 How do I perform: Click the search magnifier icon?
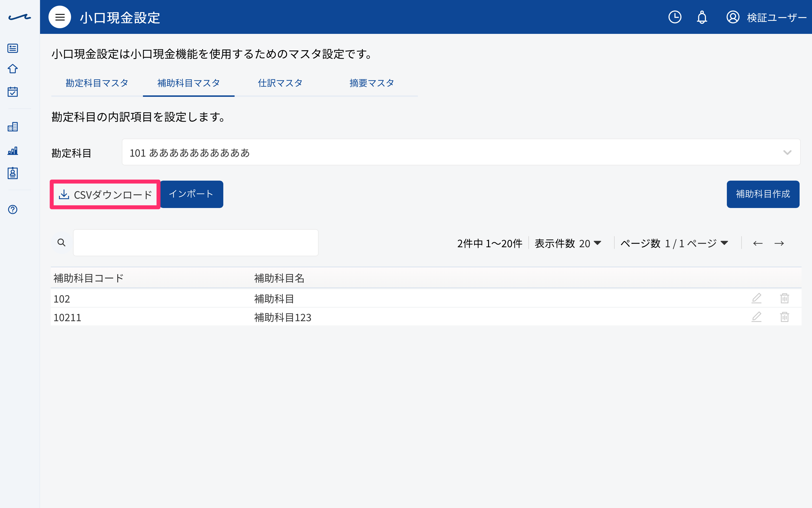tap(61, 243)
